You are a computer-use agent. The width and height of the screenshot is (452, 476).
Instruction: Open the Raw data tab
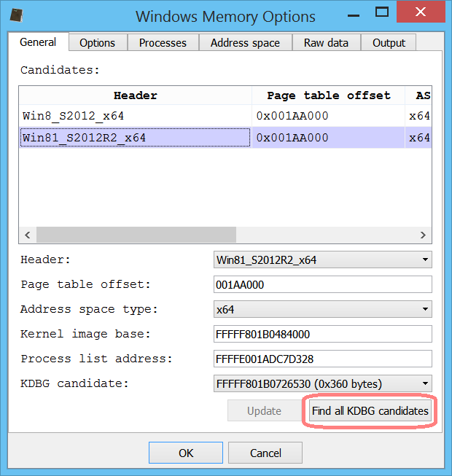click(326, 42)
